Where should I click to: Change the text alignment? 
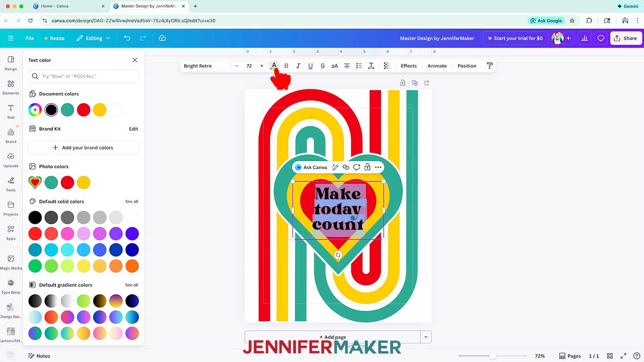click(347, 66)
